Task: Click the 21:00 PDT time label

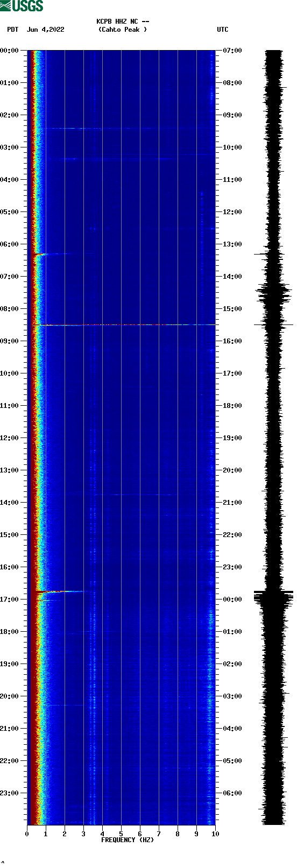Action: (x=10, y=729)
